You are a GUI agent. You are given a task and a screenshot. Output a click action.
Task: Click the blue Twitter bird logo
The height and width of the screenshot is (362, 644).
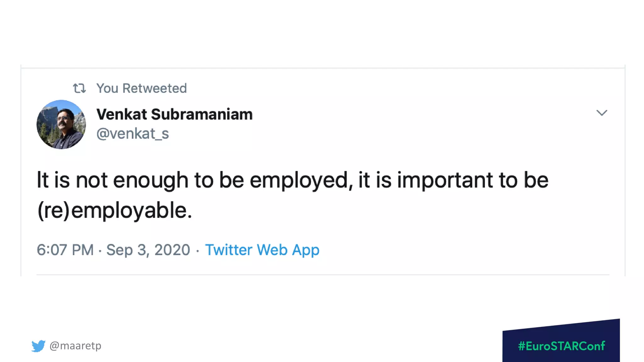pyautogui.click(x=38, y=346)
